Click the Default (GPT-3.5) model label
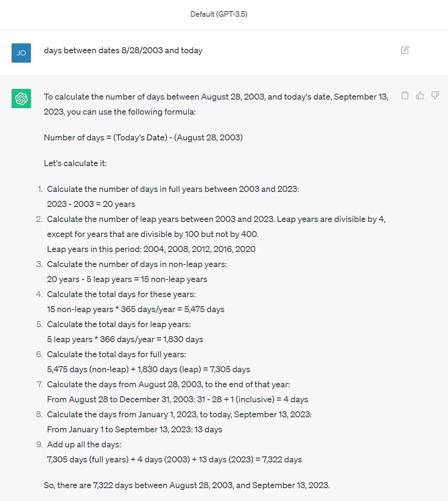 [219, 14]
